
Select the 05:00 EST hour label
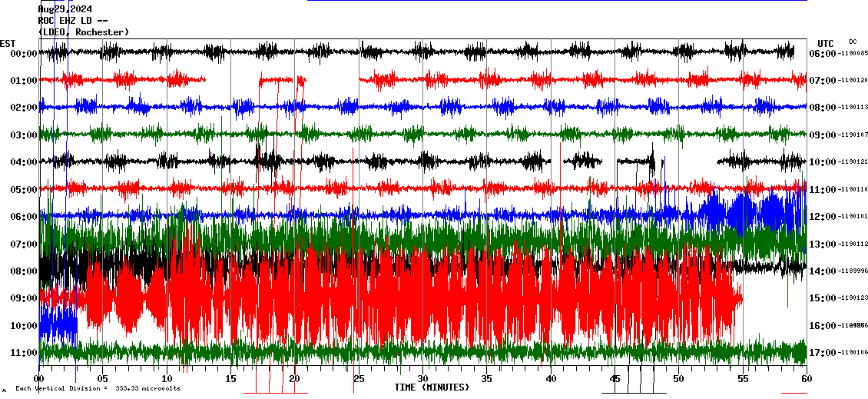point(24,189)
